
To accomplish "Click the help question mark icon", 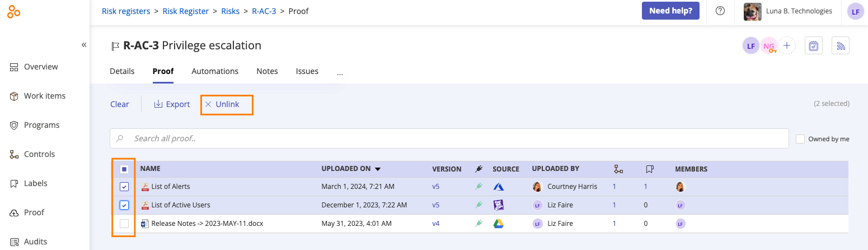I will click(x=720, y=11).
